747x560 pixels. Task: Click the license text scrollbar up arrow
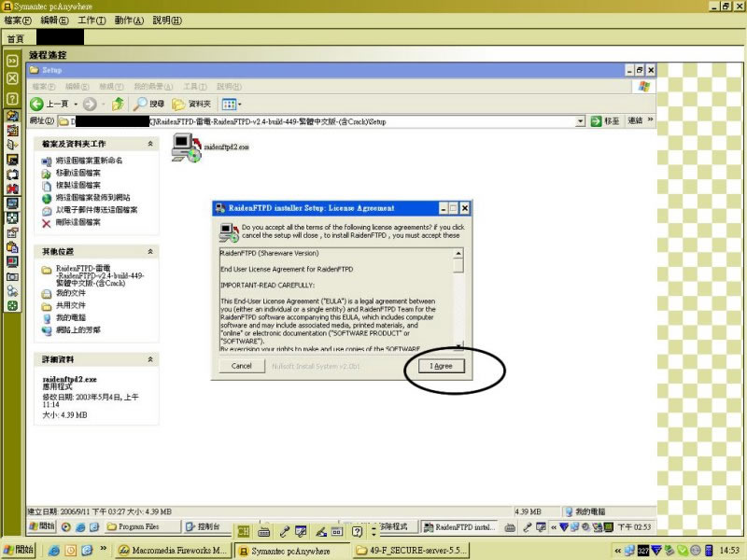pyautogui.click(x=458, y=253)
